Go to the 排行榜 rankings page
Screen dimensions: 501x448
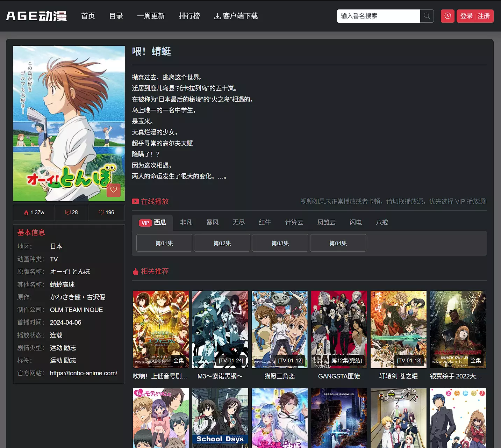click(x=189, y=16)
